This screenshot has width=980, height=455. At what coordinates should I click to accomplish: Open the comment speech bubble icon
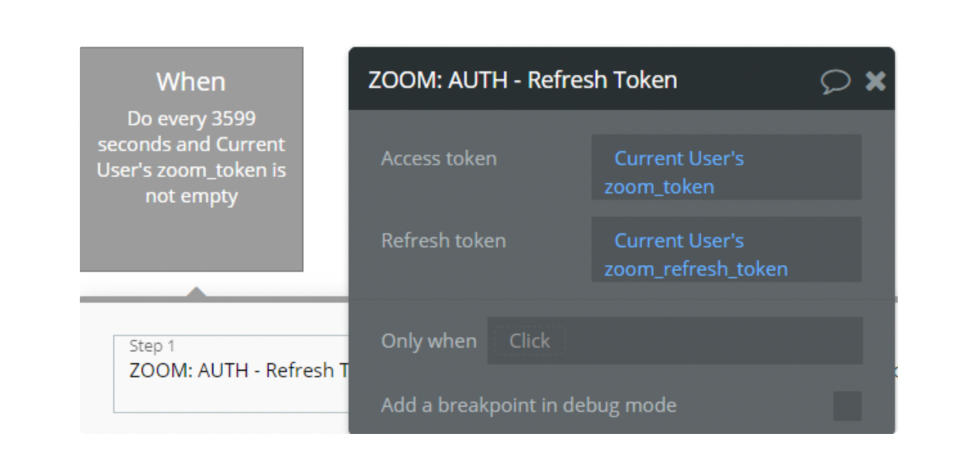pyautogui.click(x=835, y=82)
